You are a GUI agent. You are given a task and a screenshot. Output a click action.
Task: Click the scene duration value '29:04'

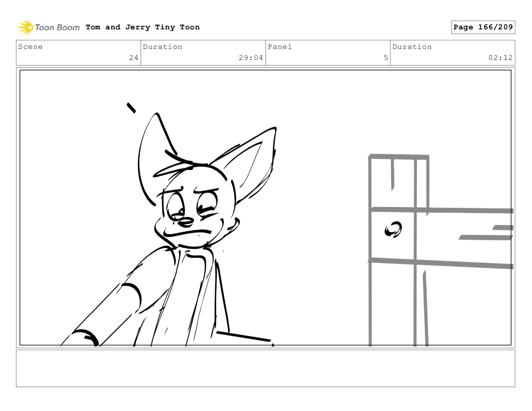(x=251, y=58)
